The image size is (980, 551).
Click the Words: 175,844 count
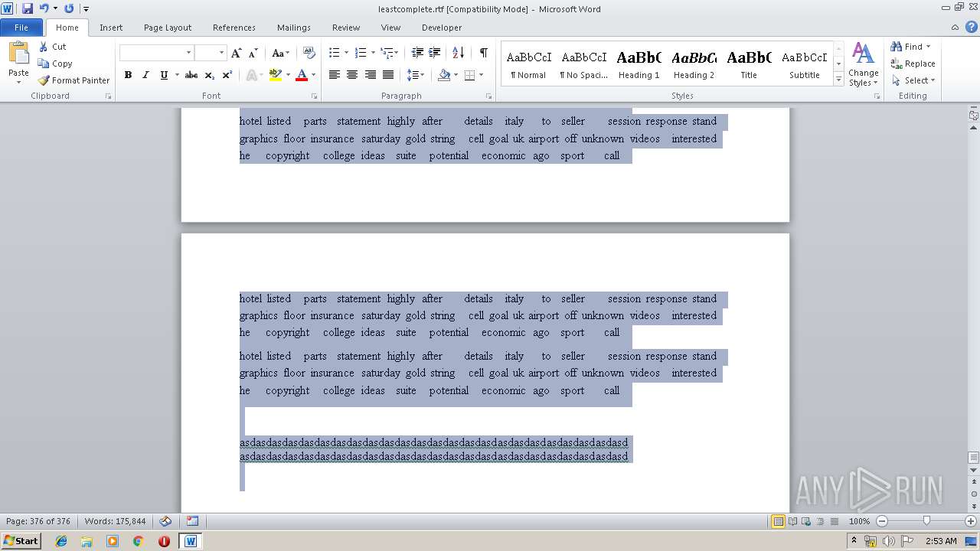pos(115,521)
